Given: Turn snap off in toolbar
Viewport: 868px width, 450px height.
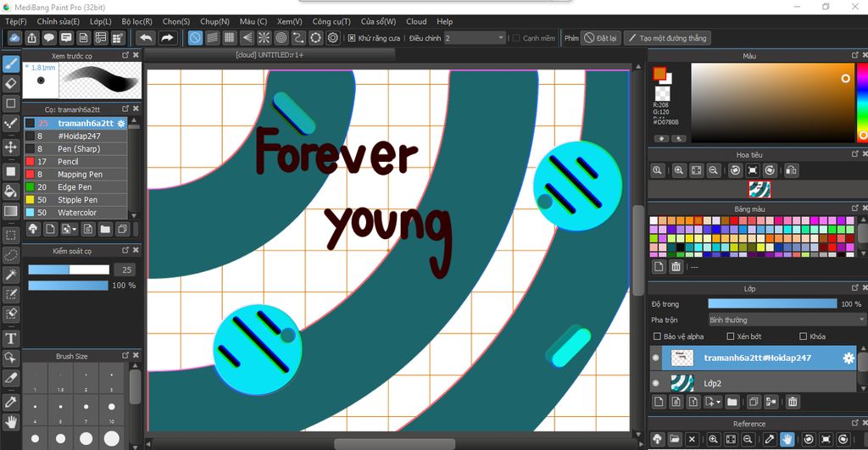Looking at the screenshot, I should [x=196, y=37].
